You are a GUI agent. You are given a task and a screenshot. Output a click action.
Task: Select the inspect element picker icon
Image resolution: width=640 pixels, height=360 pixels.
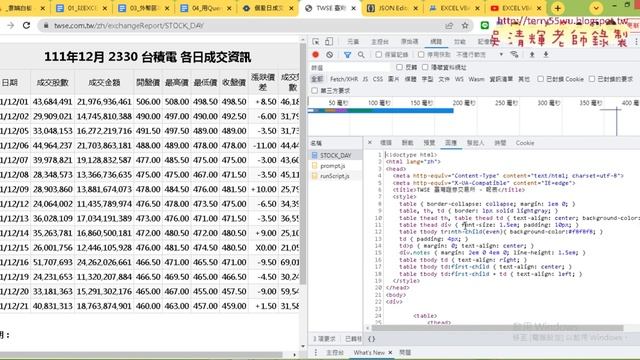[x=316, y=42]
